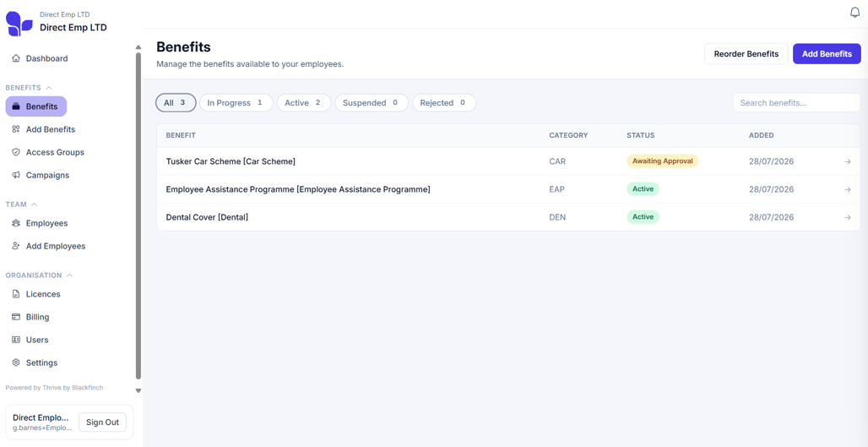Select the Rejected filter tab
The height and width of the screenshot is (447, 868).
point(444,103)
